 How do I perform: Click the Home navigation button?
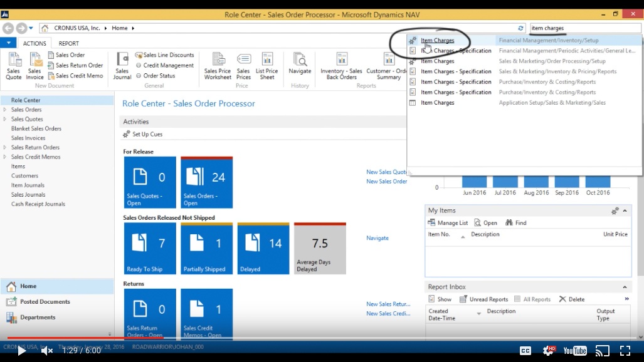pos(57,286)
